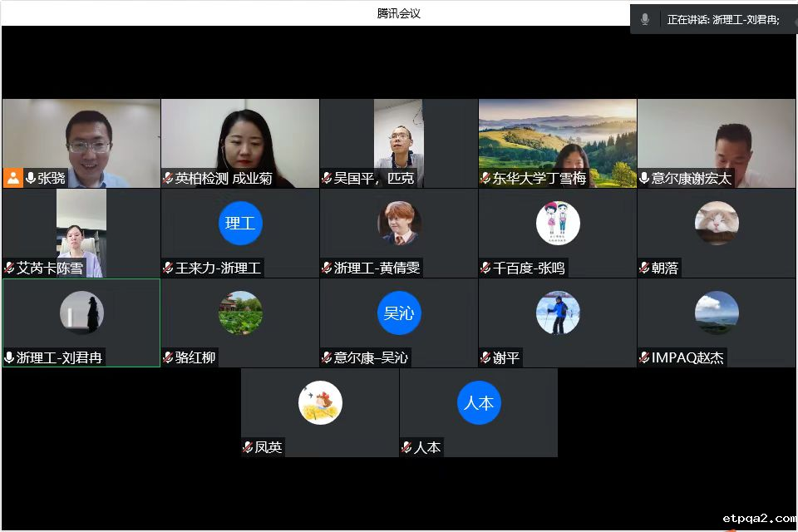Viewport: 798px width, 532px height.
Task: Click the muted mic icon beside 意尔康谢宏太
Action: click(645, 178)
